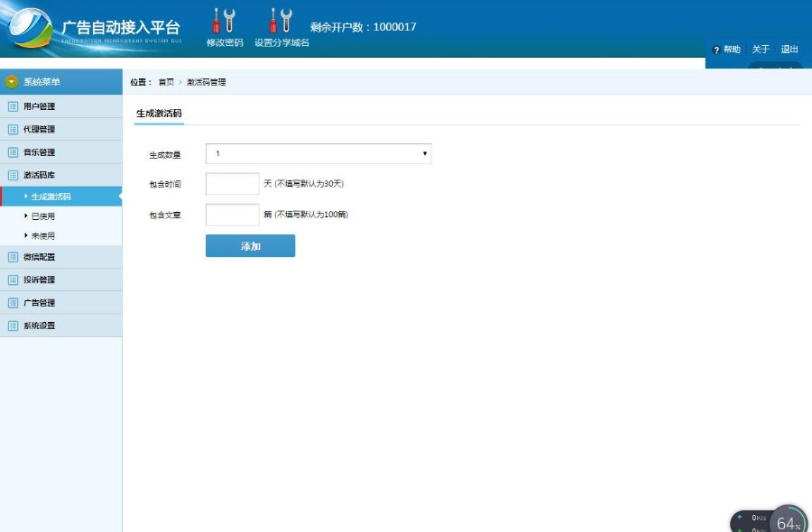Click the 帮助 question mark icon

click(716, 50)
